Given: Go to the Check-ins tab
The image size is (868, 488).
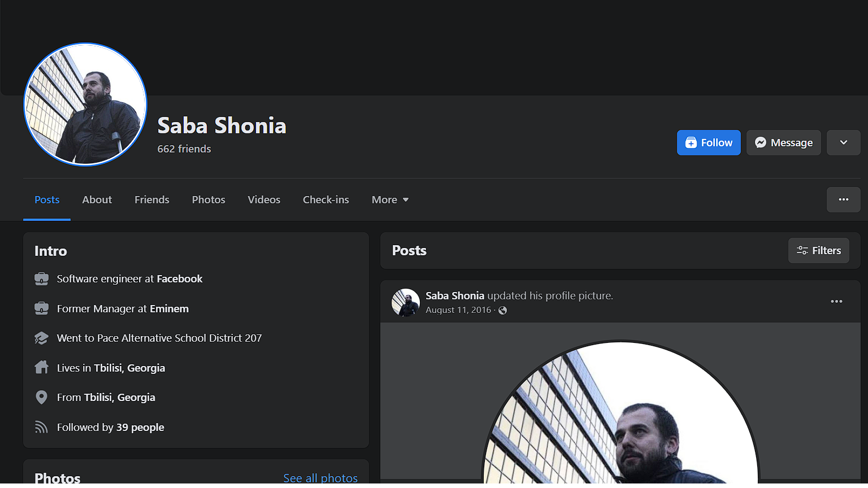Looking at the screenshot, I should coord(325,200).
